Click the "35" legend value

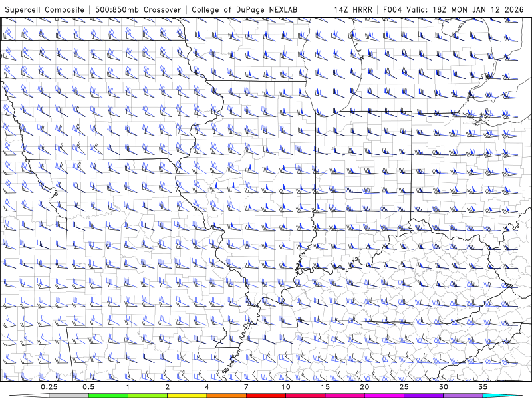(x=483, y=387)
